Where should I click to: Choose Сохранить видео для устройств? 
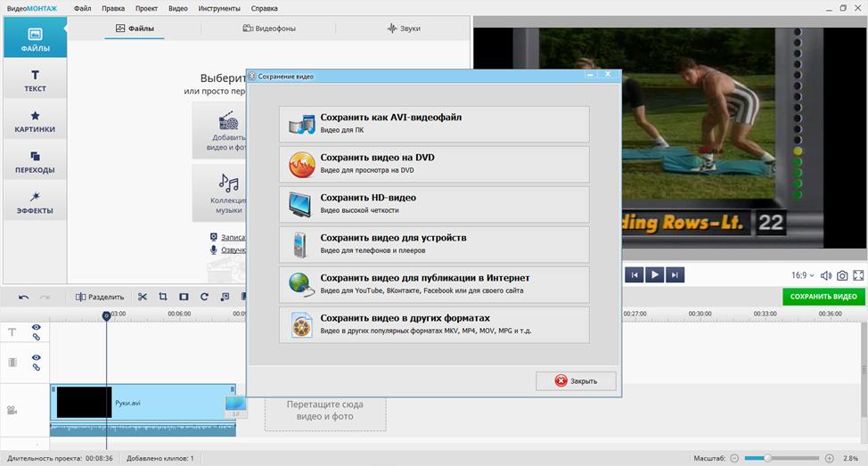(434, 245)
